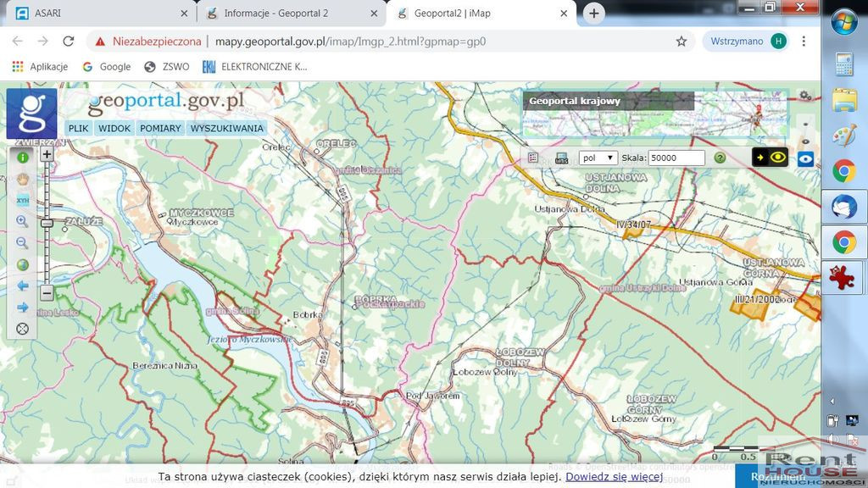Viewport: 868px width, 488px height.
Task: Open the red puzzle-piece taskbar app
Action: point(842,277)
